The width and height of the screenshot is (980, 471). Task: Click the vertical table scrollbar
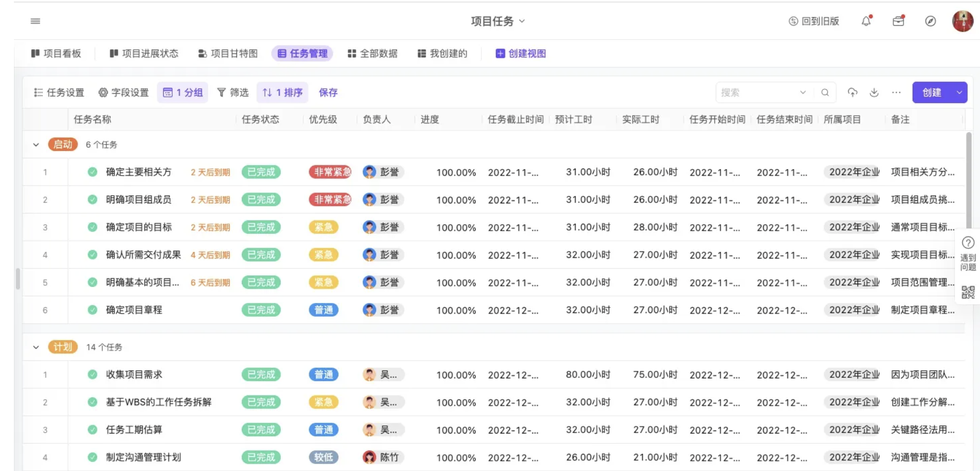(969, 179)
